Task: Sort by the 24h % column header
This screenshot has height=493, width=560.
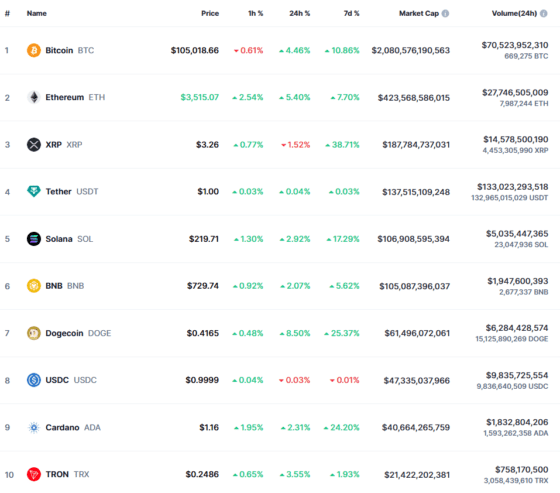Action: point(300,13)
